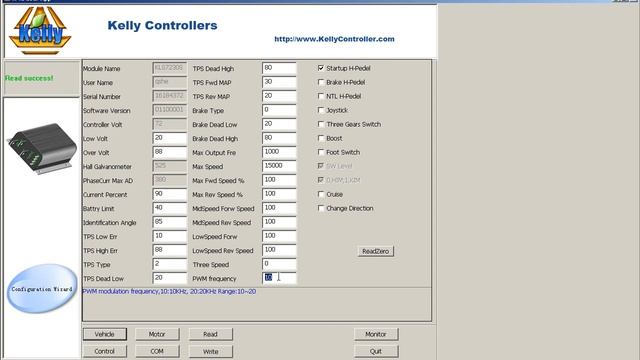Screen dimensions: 640x360
Task: Click the Hall Galvanometer field
Action: tap(170, 166)
